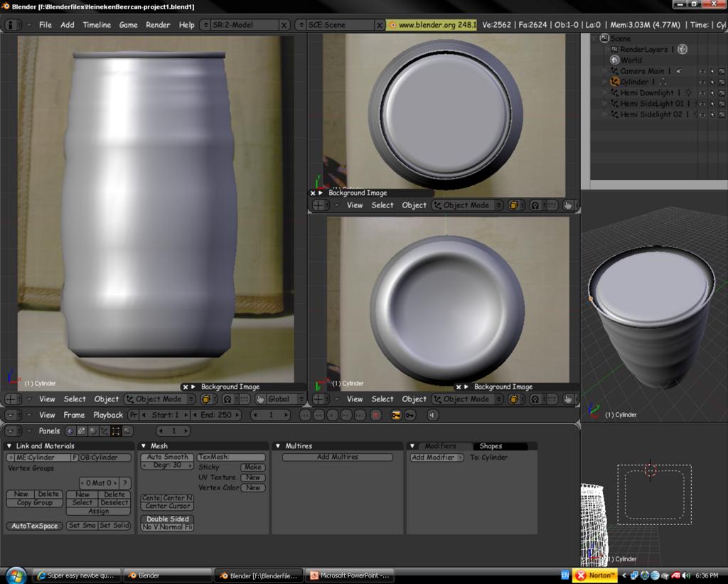The height and width of the screenshot is (584, 728).
Task: Click the Shading context sphere icon in Panels
Action: (x=93, y=431)
